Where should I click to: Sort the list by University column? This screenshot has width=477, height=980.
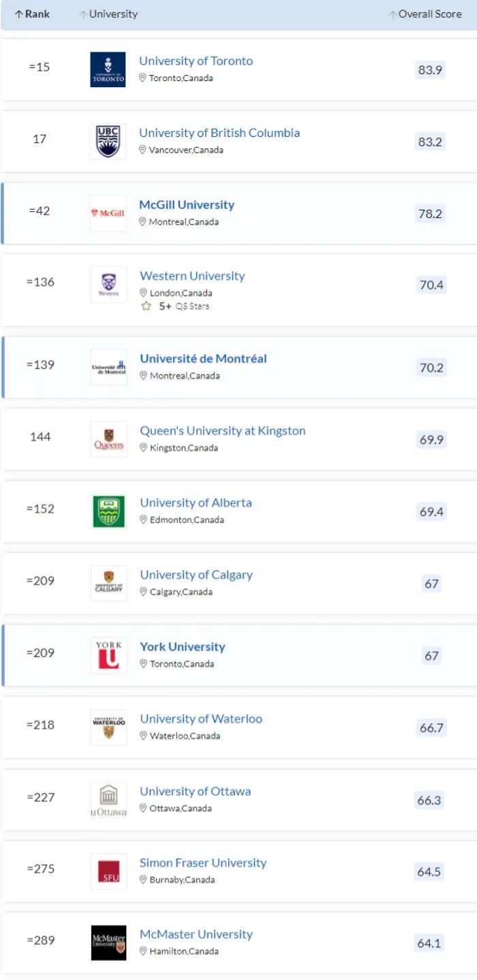click(x=108, y=14)
